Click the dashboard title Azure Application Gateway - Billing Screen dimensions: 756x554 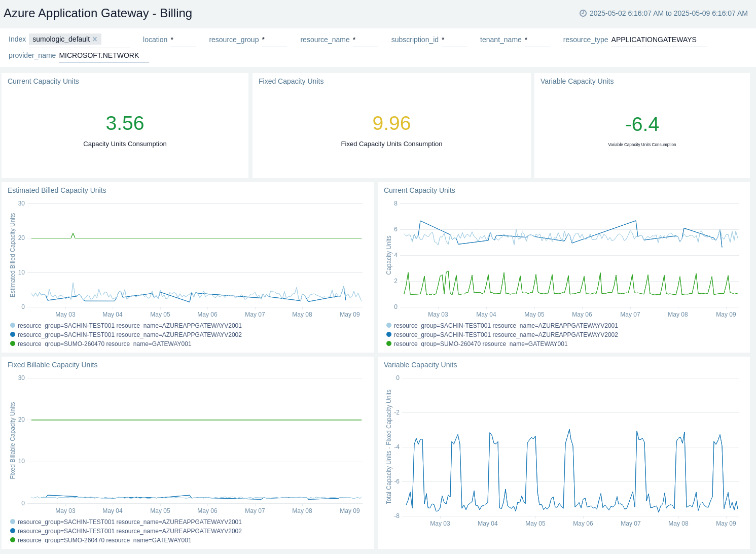pos(98,13)
